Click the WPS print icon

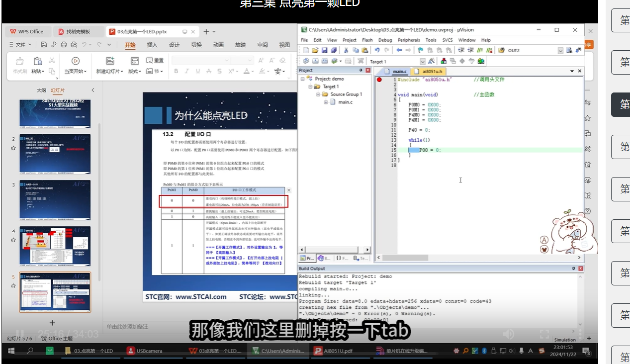(64, 45)
